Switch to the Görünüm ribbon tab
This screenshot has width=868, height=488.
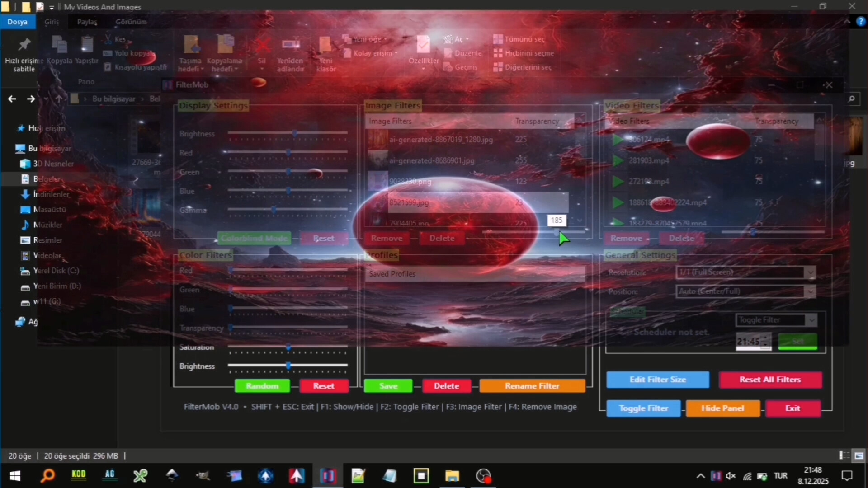coord(131,21)
